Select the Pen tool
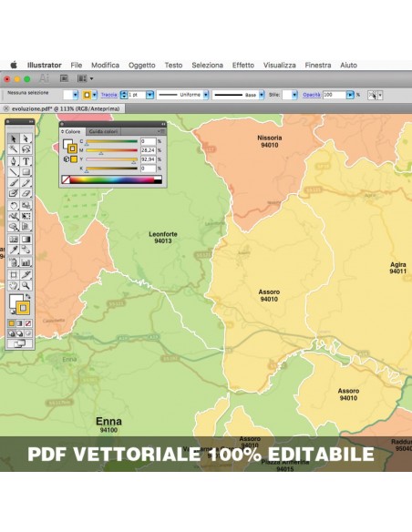 (14, 161)
